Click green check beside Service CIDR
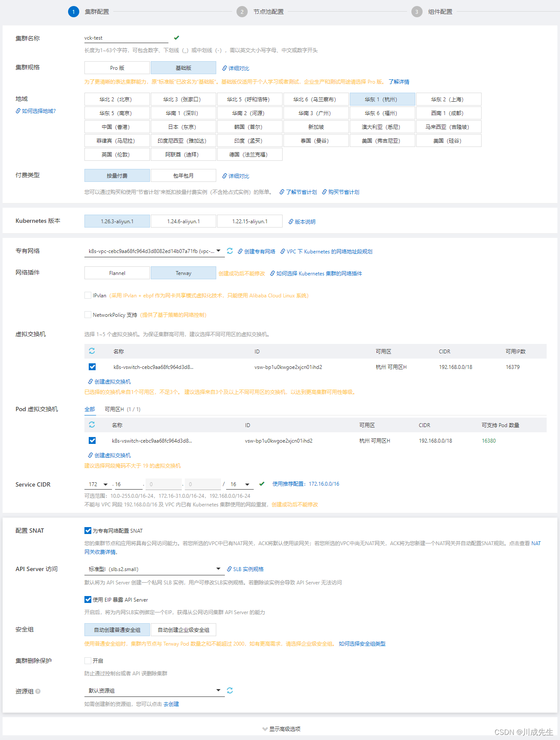Screen dimensions: 560x740 coord(262,484)
